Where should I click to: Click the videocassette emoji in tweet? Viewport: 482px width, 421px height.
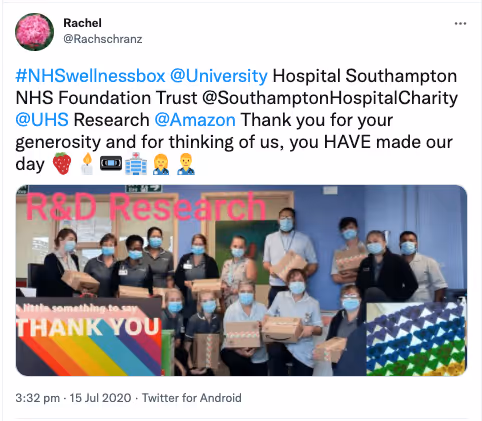111,164
